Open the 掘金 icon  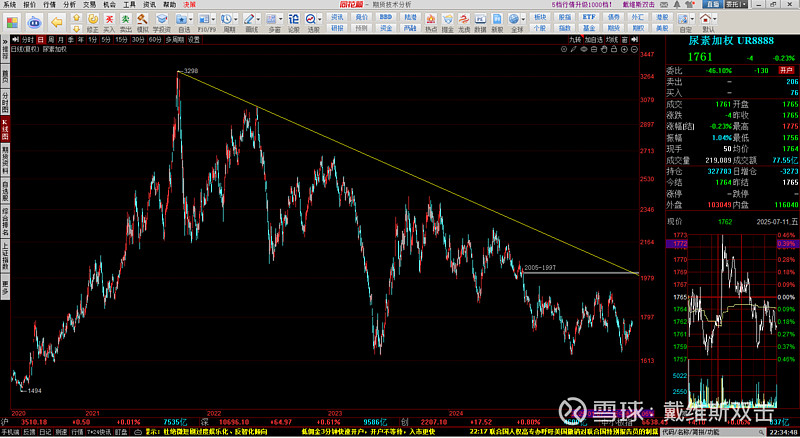point(447,19)
